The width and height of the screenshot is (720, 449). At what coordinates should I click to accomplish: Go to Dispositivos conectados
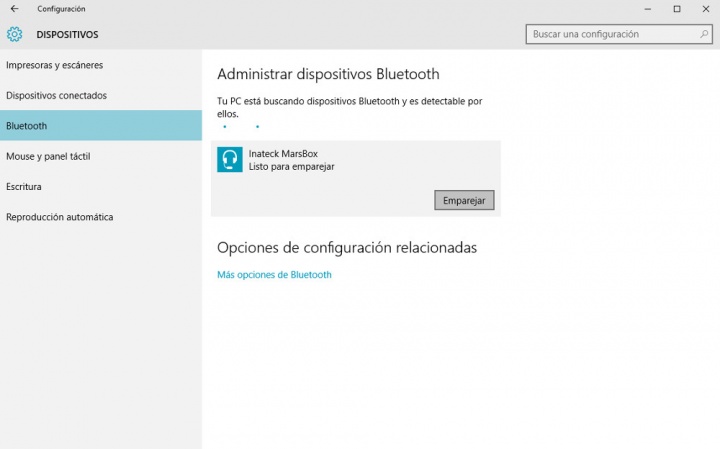[56, 95]
